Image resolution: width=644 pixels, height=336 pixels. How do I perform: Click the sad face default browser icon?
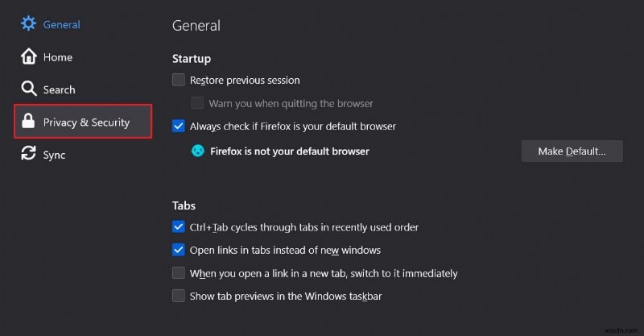pos(197,151)
